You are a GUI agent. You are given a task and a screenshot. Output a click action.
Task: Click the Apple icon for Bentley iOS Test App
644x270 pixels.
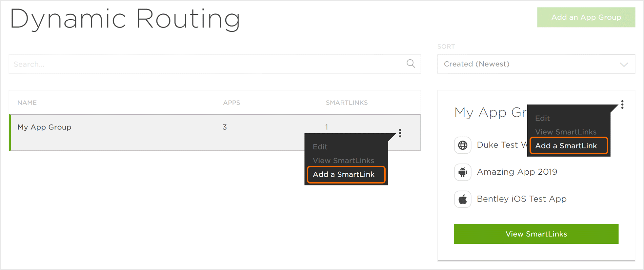click(463, 199)
